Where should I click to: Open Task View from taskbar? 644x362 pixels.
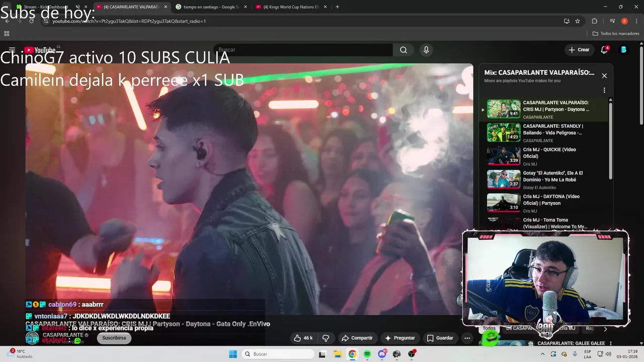[x=322, y=354]
